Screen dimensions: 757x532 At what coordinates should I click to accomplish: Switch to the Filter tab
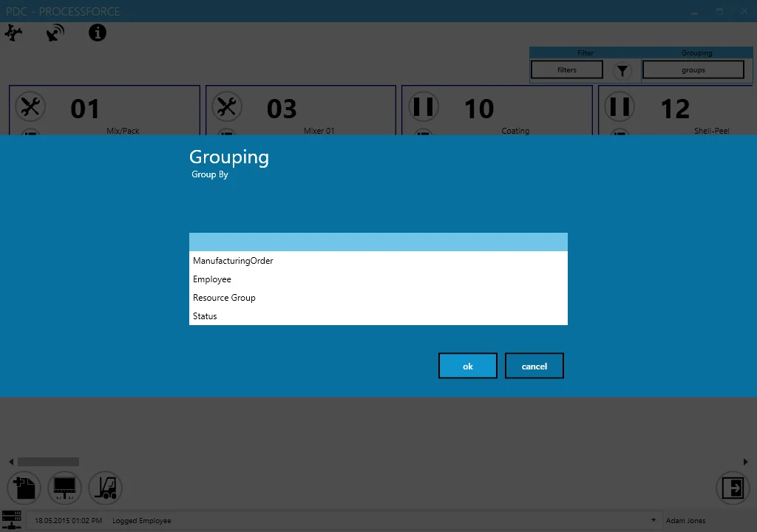(x=585, y=52)
